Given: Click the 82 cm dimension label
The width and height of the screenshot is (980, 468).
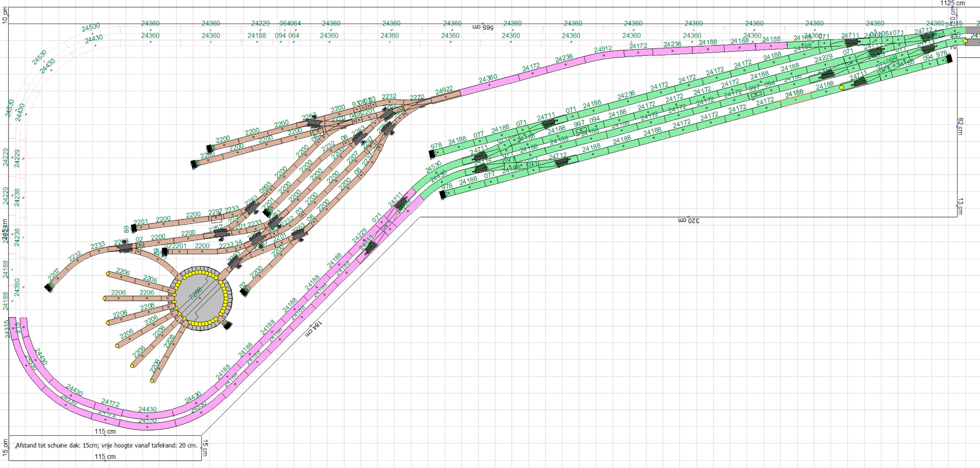Looking at the screenshot, I should click(960, 126).
